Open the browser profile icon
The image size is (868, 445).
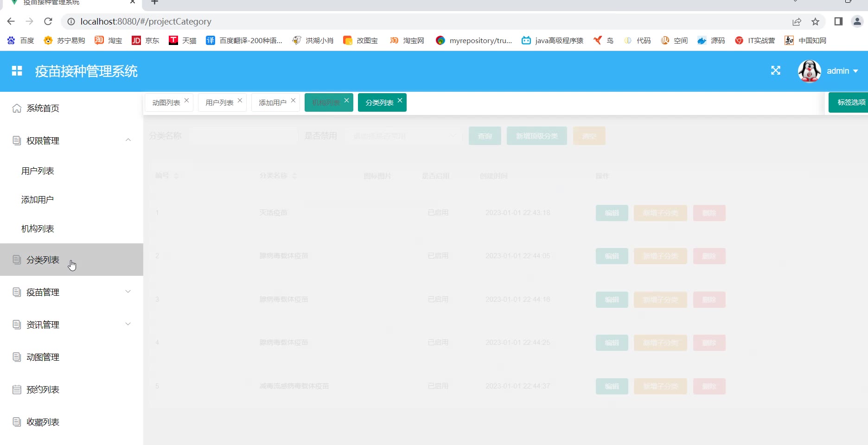tap(857, 21)
